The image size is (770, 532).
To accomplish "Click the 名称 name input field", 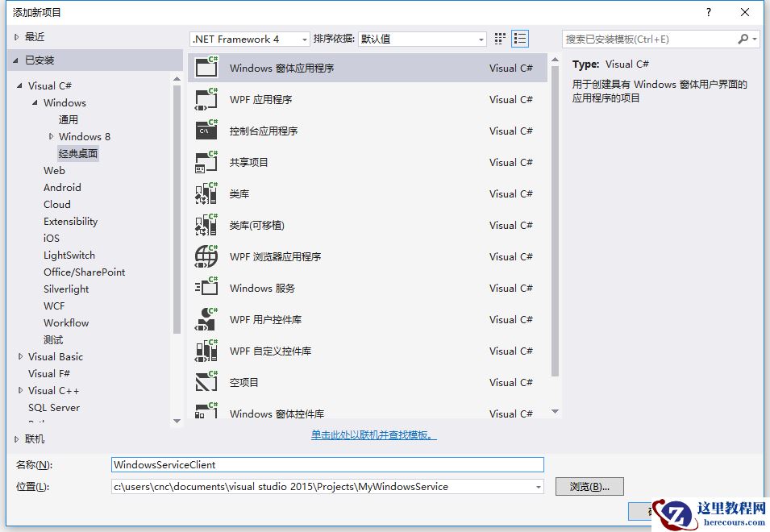I will click(327, 465).
